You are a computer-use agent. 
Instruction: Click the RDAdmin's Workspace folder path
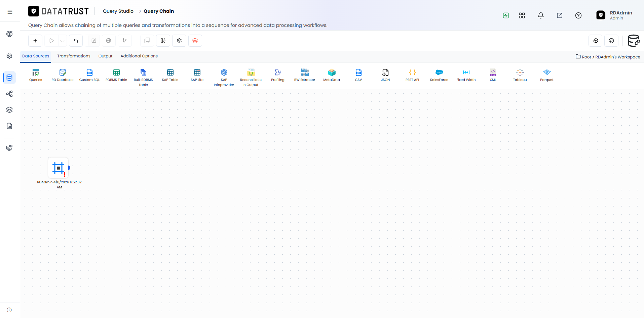(x=618, y=57)
